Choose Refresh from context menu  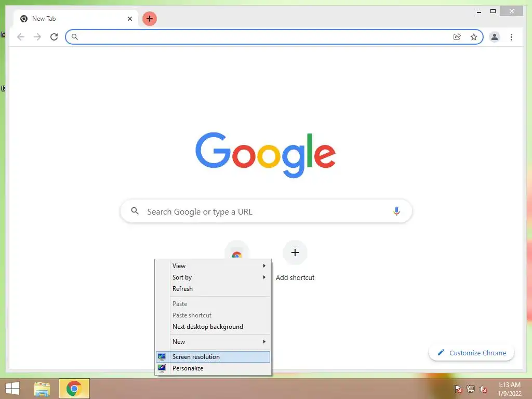point(213,289)
